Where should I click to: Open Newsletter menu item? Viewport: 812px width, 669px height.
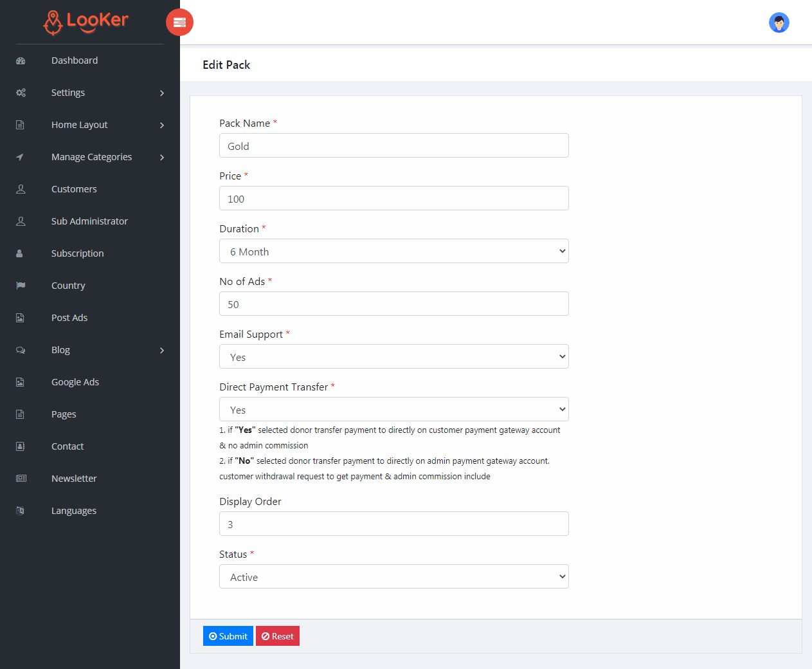(74, 479)
